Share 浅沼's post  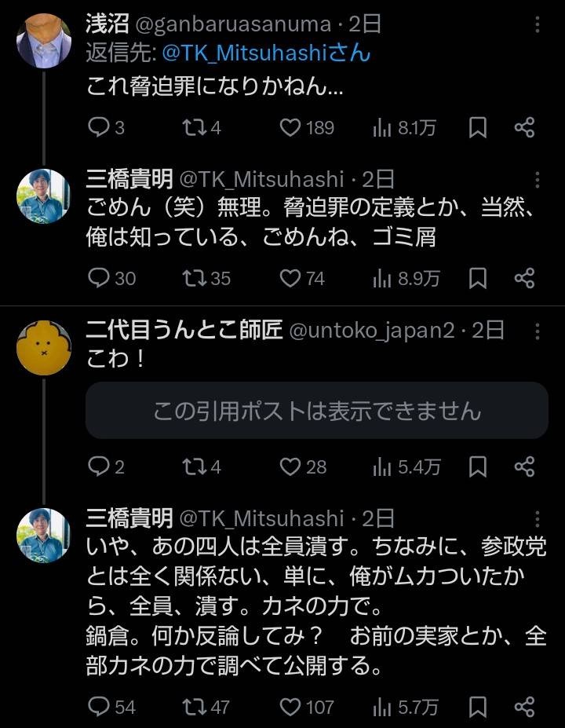pyautogui.click(x=524, y=127)
